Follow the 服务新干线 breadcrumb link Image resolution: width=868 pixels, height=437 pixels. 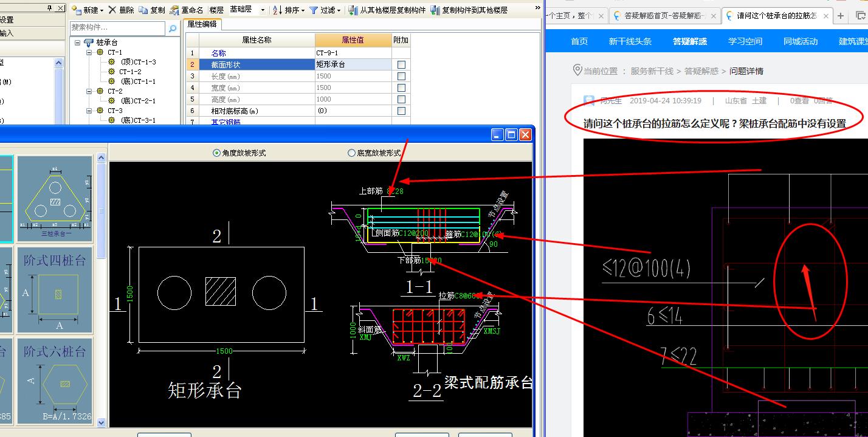click(652, 71)
